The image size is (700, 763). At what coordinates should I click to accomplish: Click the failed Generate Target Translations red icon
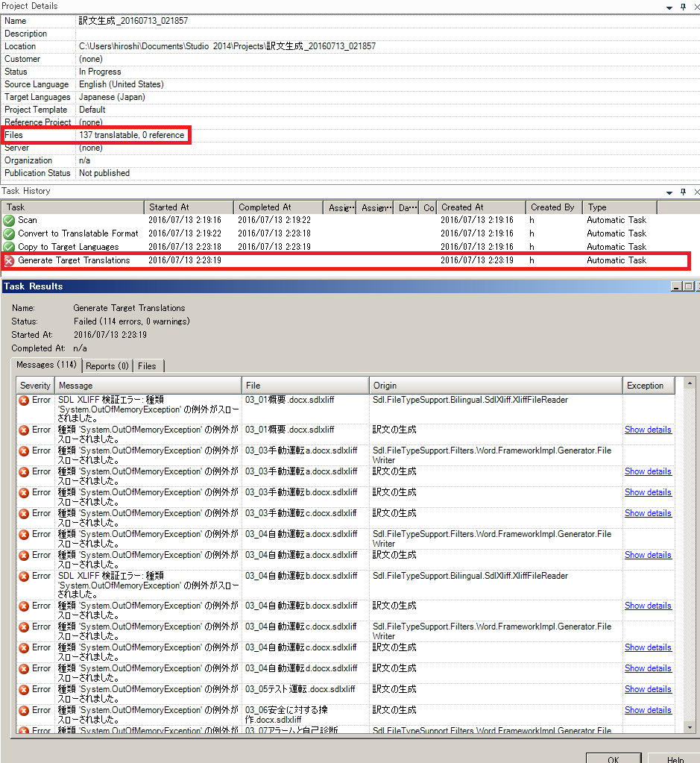(9, 260)
